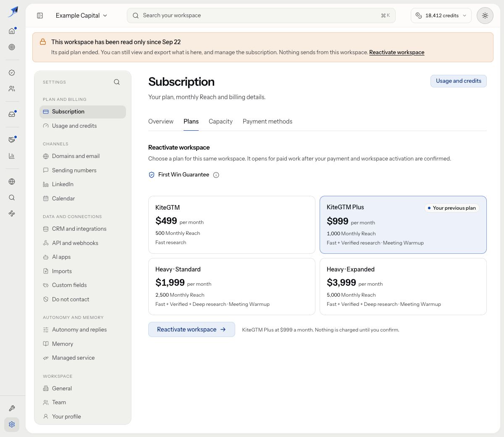Viewport: 504px width, 437px height.
Task: Click the Search your workspace field
Action: point(261,16)
